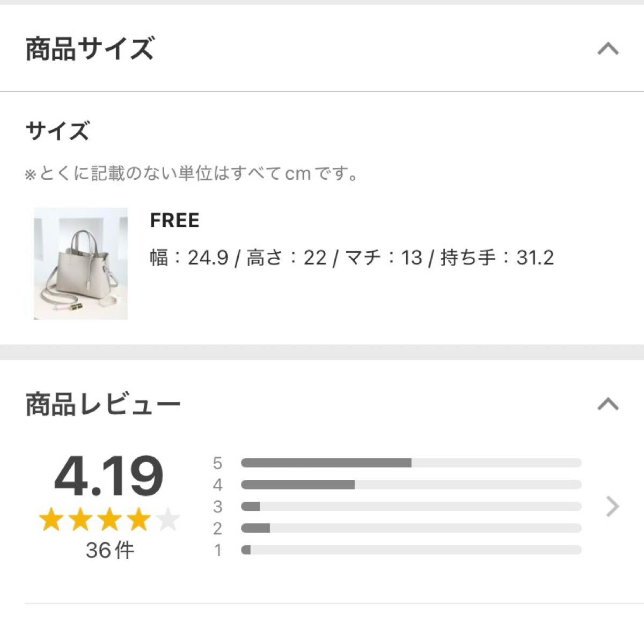Click the second yellow star icon
The width and height of the screenshot is (644, 644).
80,518
